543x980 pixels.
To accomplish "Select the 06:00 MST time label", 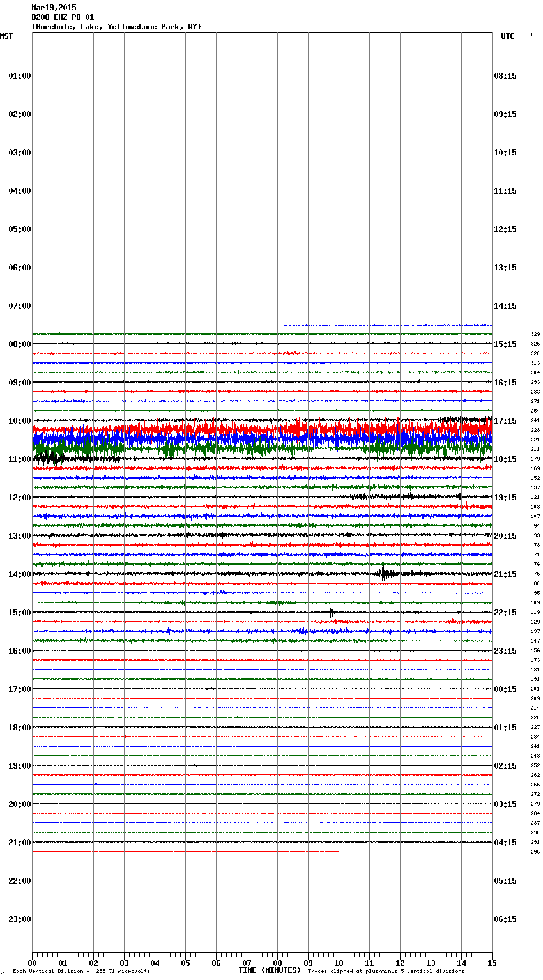I will click(20, 268).
